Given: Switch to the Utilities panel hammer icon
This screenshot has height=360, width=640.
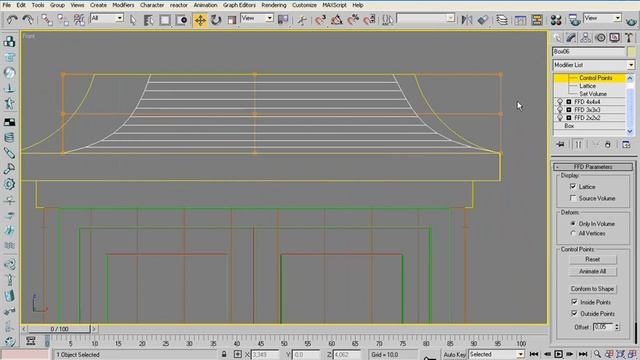Looking at the screenshot, I should pyautogui.click(x=629, y=38).
